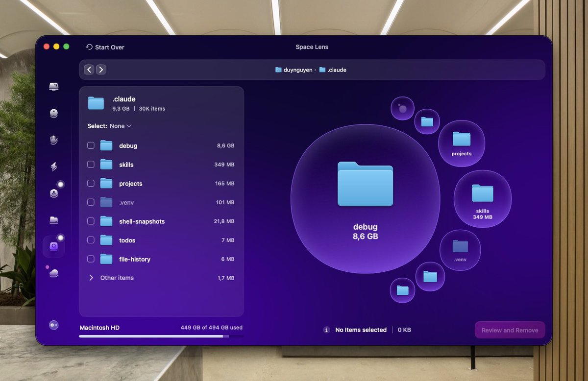Click the file-history row name

point(135,259)
